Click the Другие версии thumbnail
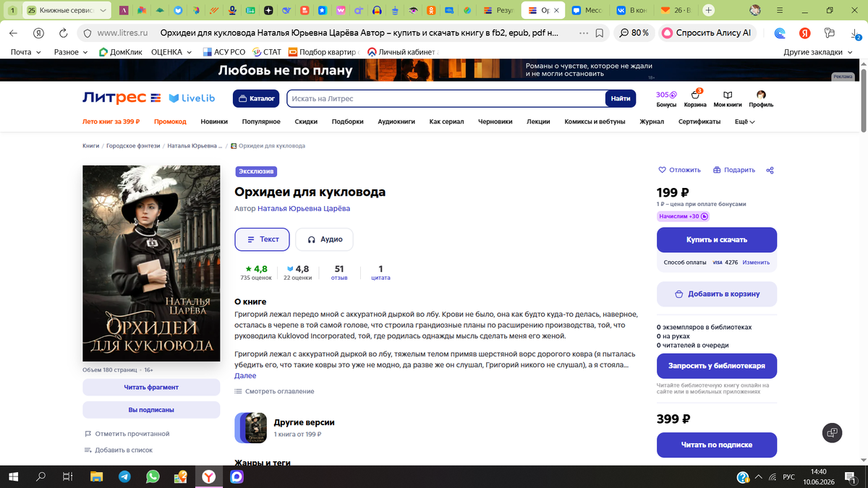 tap(252, 428)
